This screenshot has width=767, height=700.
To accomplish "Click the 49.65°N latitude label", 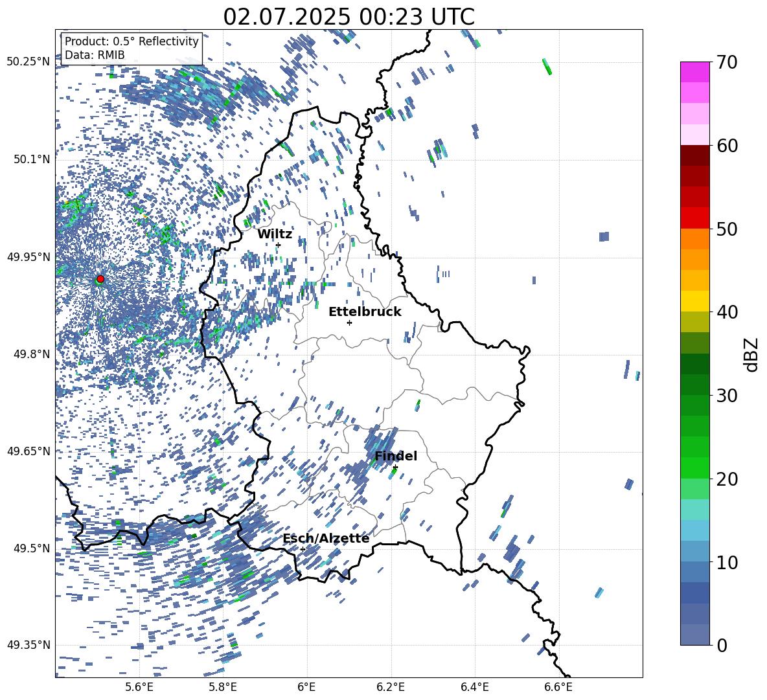I will click(x=29, y=451).
